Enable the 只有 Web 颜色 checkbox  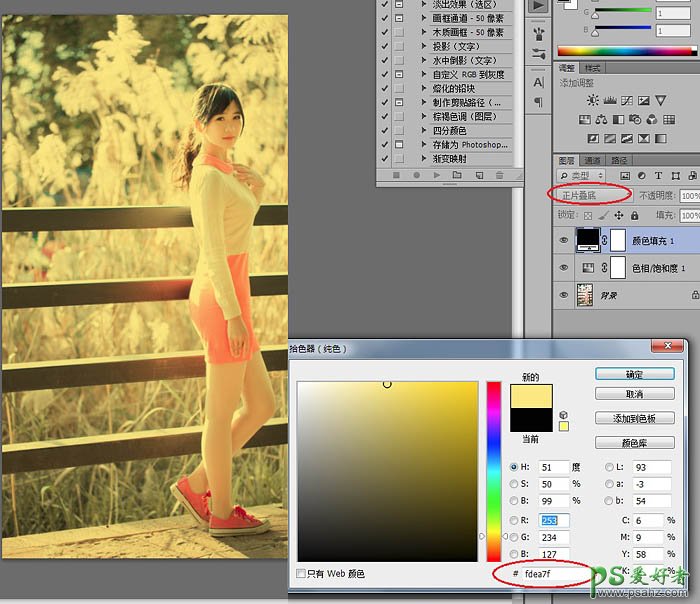tap(302, 574)
